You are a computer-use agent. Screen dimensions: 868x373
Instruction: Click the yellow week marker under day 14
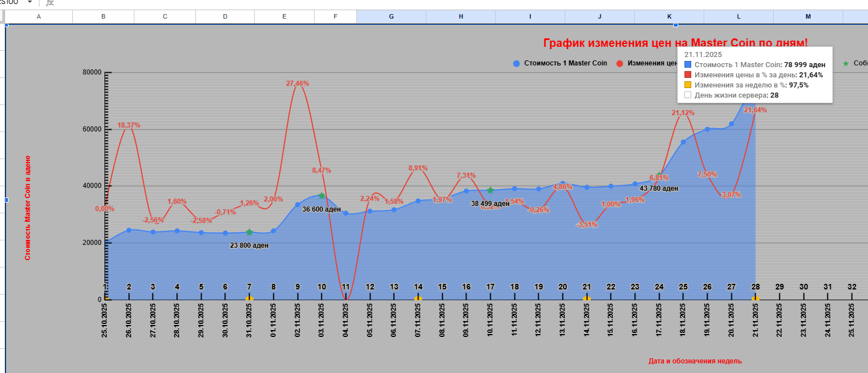point(418,299)
